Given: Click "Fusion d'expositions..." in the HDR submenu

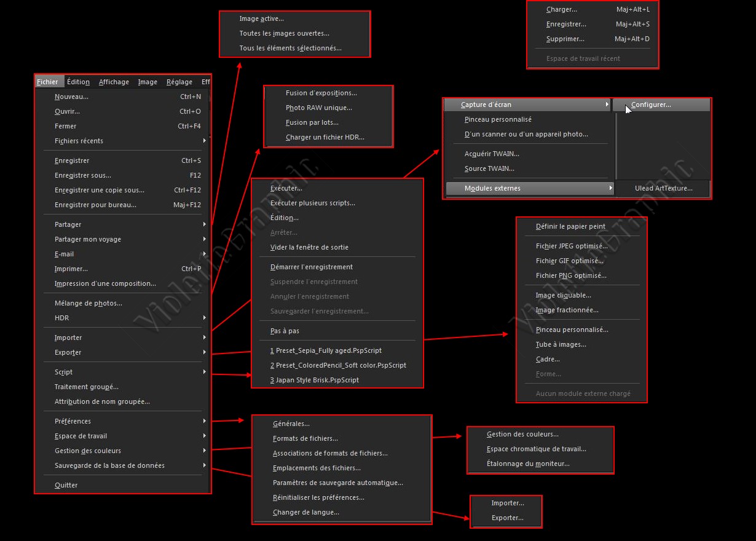Looking at the screenshot, I should tap(321, 93).
